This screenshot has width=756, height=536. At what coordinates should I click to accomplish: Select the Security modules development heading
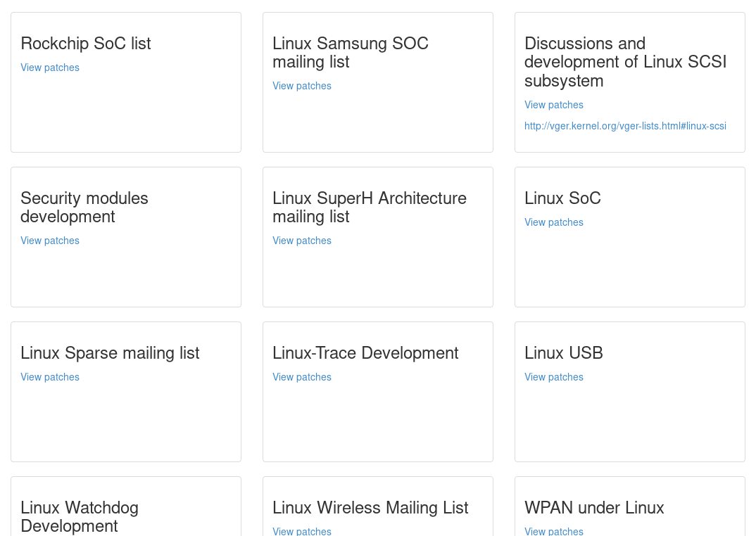[84, 208]
